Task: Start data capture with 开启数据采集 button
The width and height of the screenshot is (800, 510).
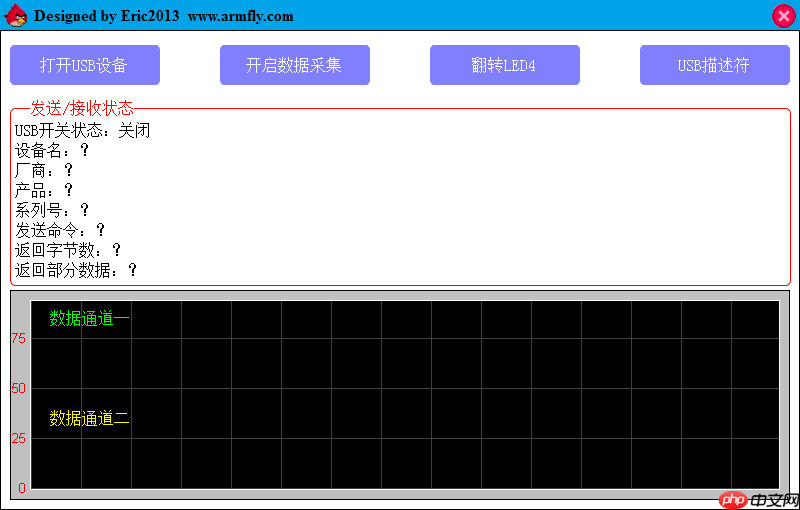Action: (x=295, y=65)
